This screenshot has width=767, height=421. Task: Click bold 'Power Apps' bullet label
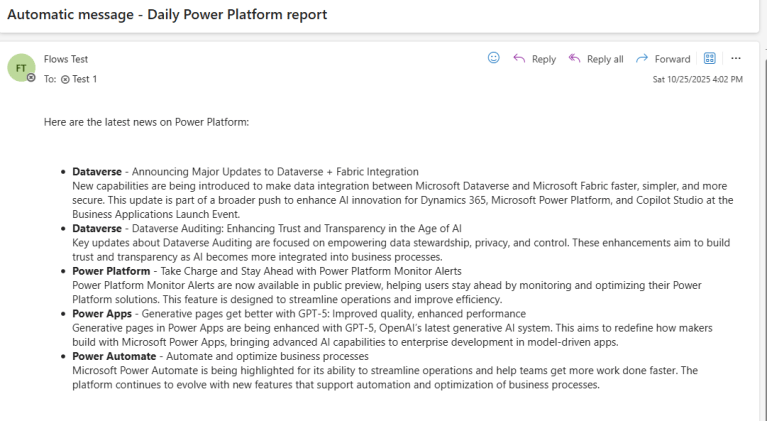pyautogui.click(x=102, y=313)
